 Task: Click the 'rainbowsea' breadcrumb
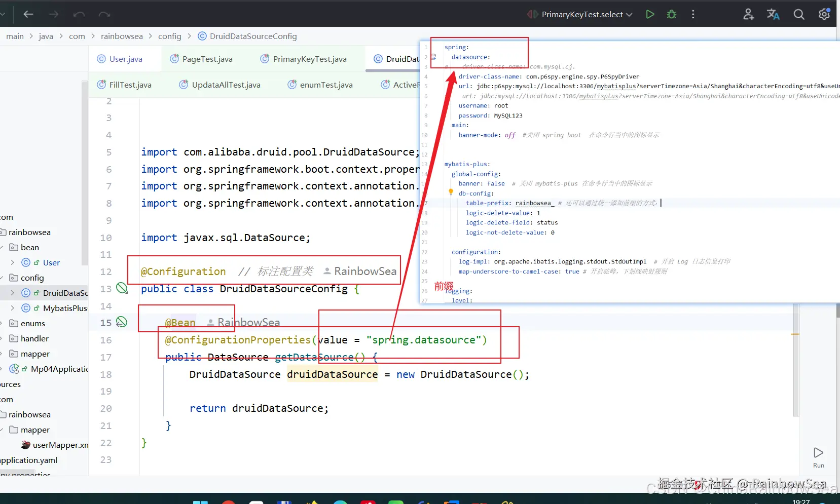[122, 36]
